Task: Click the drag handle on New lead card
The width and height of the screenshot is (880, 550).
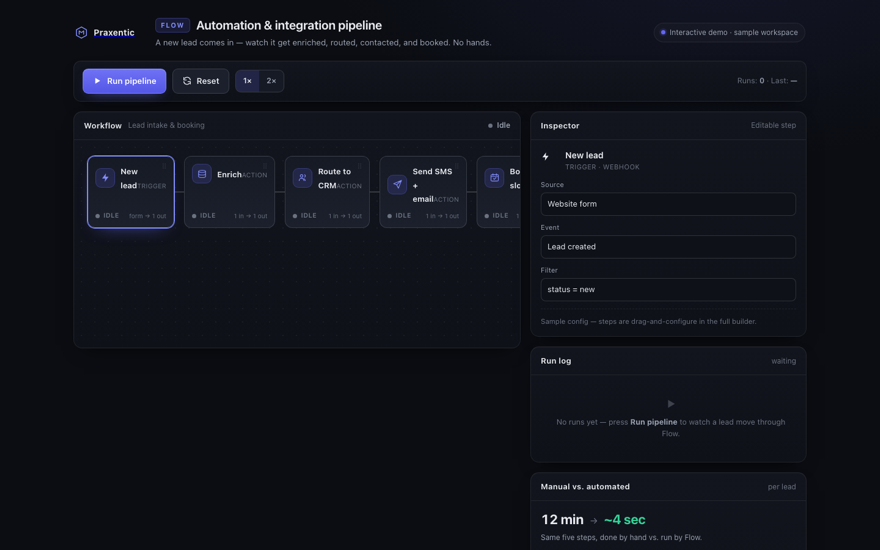Action: (x=164, y=166)
